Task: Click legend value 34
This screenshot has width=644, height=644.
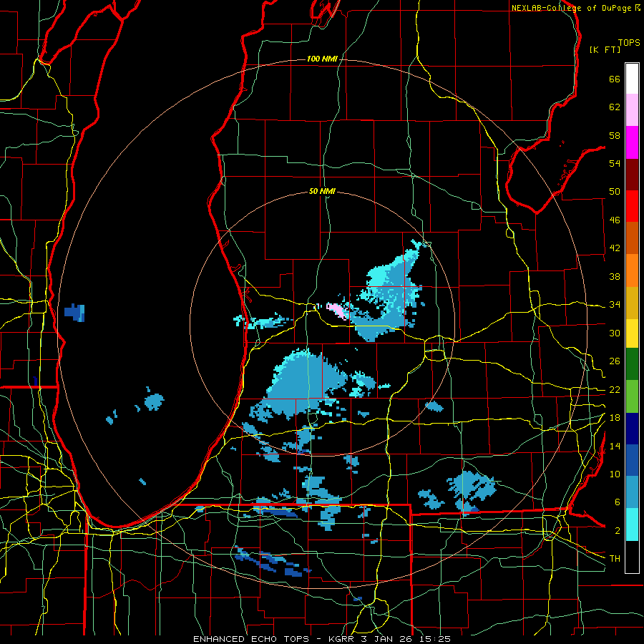Action: (x=615, y=305)
